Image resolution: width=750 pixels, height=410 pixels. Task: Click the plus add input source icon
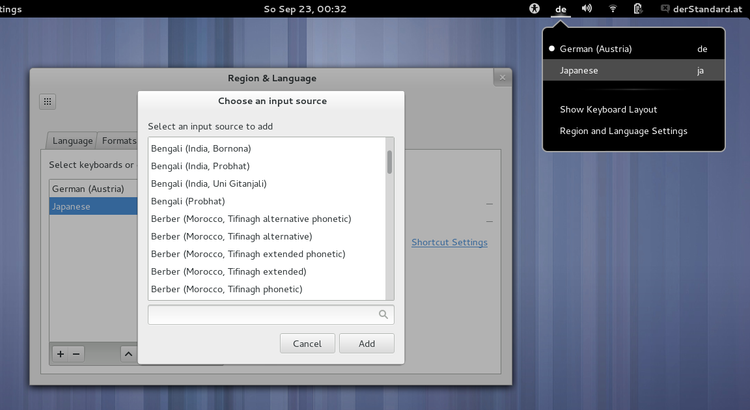[60, 353]
